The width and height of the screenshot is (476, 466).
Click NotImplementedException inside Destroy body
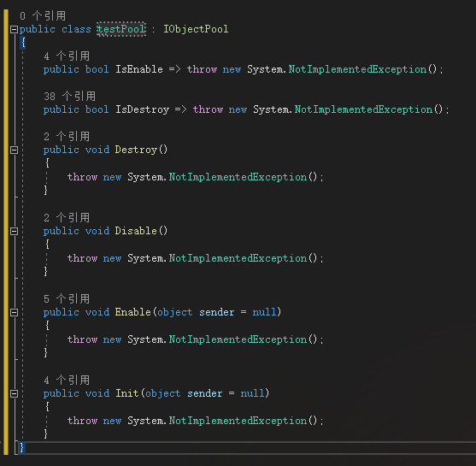pyautogui.click(x=238, y=177)
